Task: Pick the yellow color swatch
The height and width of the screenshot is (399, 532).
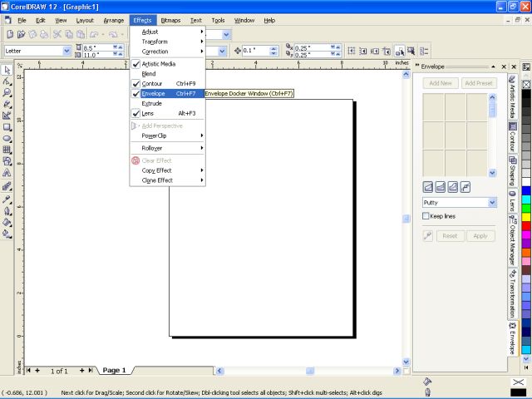Action: pyautogui.click(x=526, y=217)
